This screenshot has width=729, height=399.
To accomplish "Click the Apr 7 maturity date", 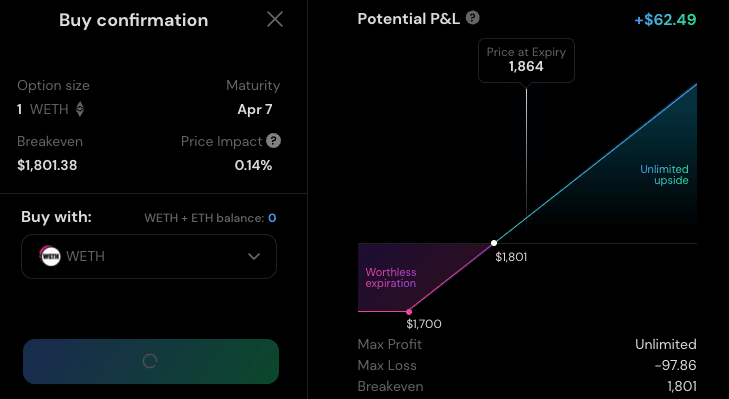I will (255, 109).
